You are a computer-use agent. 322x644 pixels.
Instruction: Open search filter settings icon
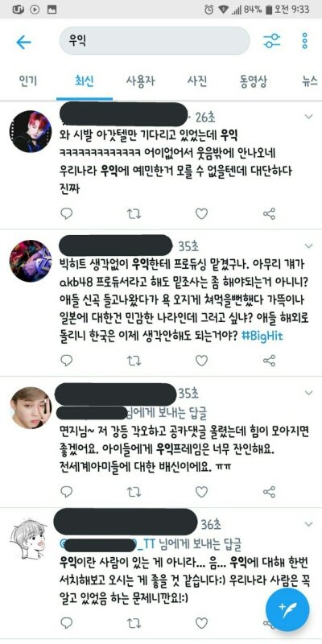(271, 41)
